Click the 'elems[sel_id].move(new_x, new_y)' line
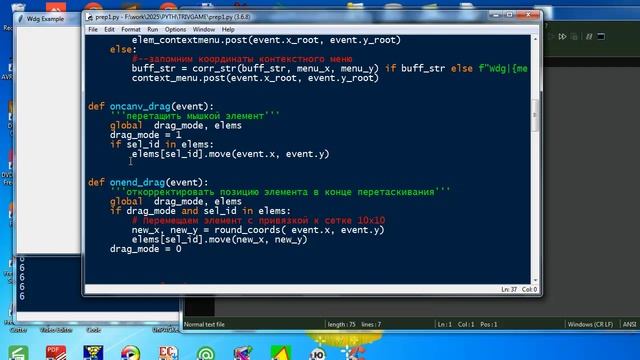Image resolution: width=640 pixels, height=360 pixels. coord(219,240)
